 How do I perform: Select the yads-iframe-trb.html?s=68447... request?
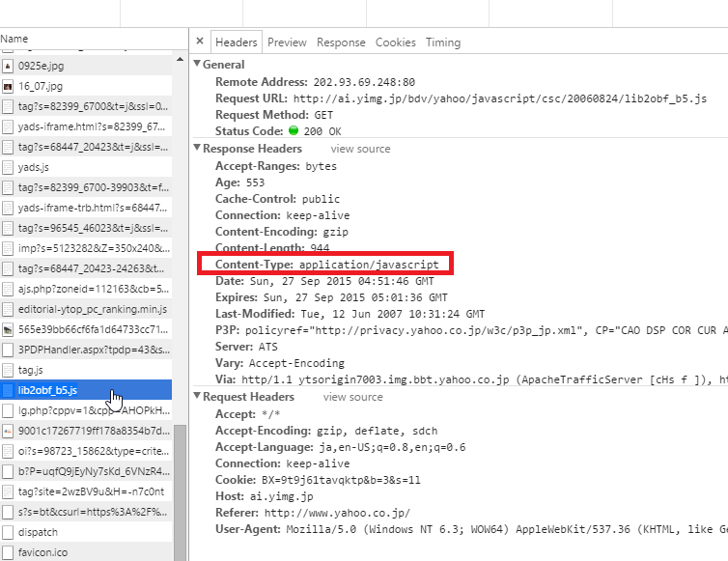coord(86,208)
